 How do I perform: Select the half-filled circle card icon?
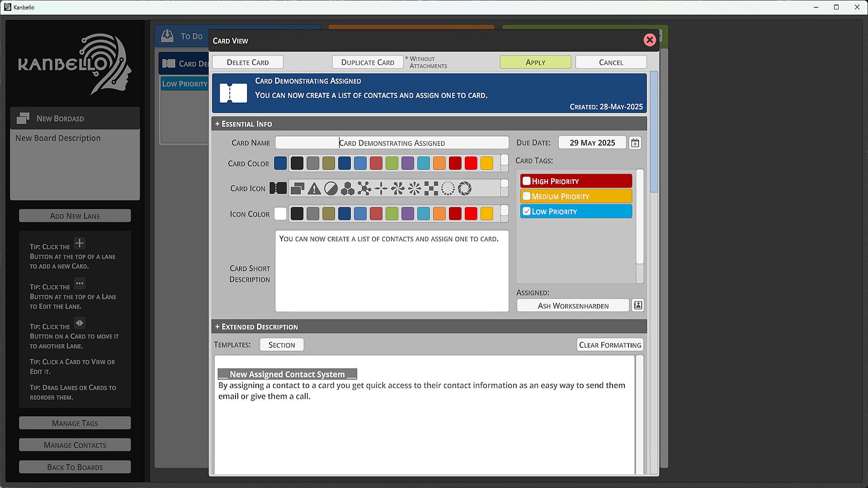(x=330, y=188)
